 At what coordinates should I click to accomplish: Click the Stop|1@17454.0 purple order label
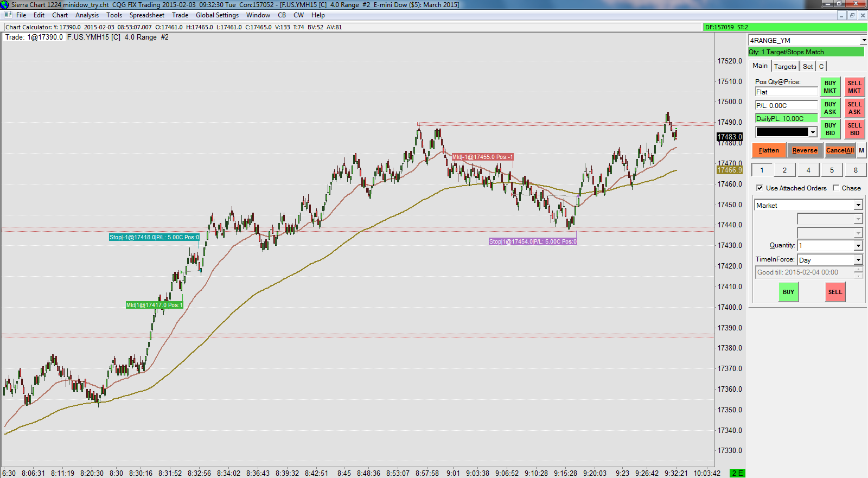pyautogui.click(x=533, y=241)
